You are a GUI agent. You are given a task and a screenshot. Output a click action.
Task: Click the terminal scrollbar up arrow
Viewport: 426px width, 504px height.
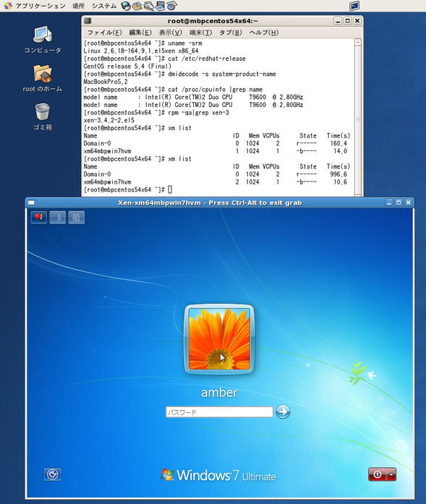(358, 43)
